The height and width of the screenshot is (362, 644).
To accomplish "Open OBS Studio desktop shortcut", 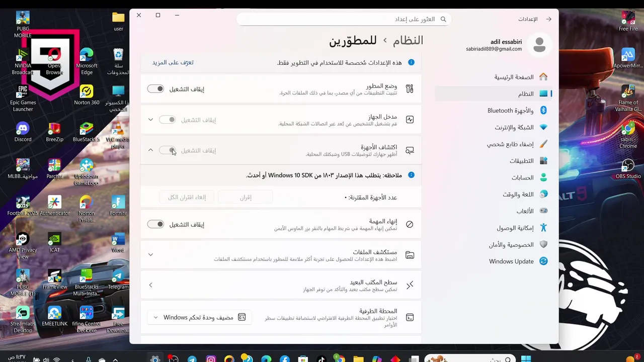I will tap(628, 168).
